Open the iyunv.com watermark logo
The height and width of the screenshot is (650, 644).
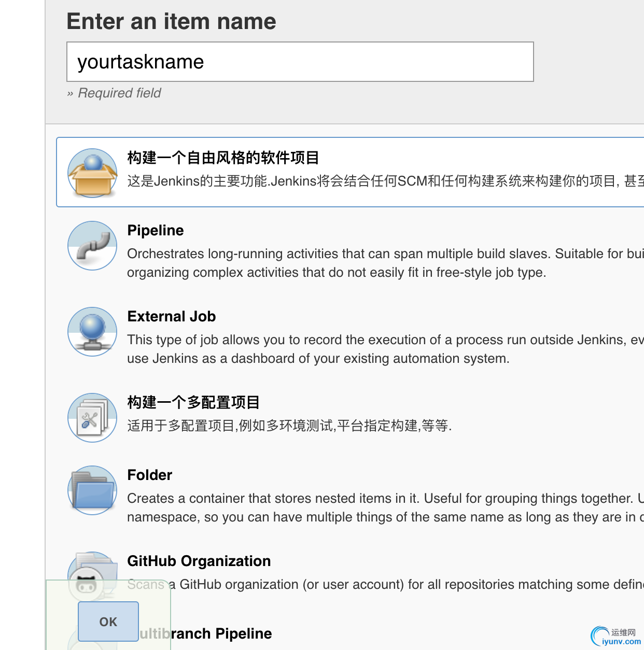click(x=616, y=637)
